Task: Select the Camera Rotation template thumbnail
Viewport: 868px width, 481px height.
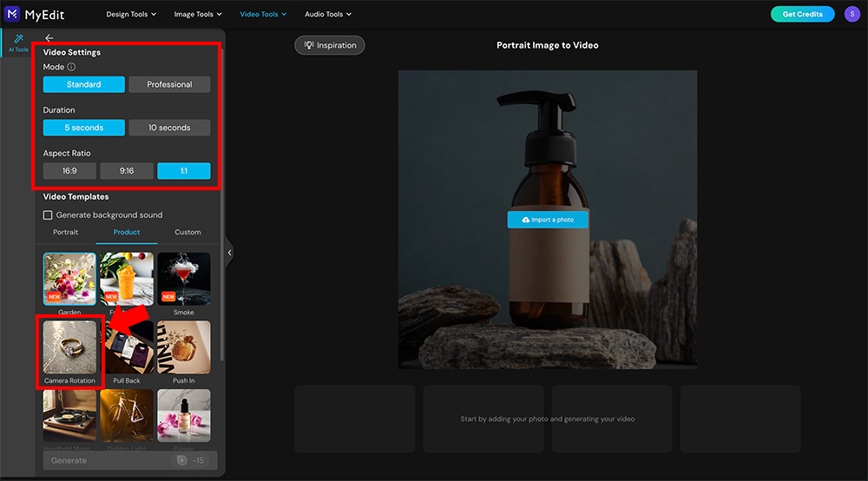Action: point(69,347)
